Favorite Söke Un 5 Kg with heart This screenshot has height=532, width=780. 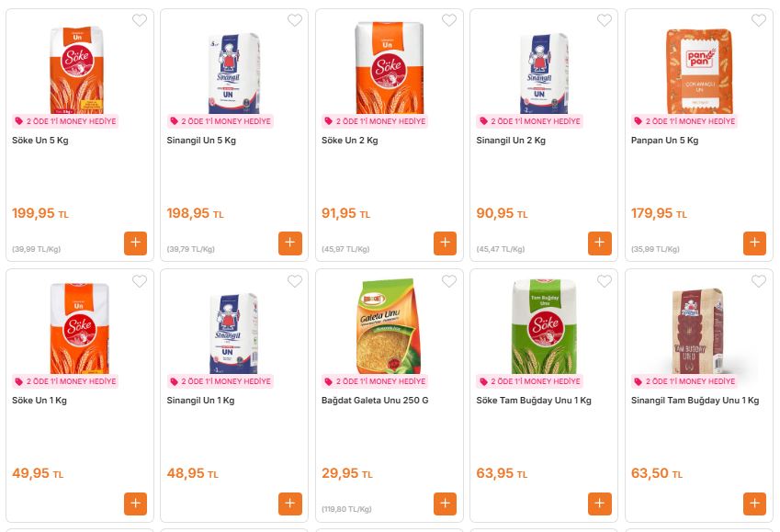pos(140,20)
